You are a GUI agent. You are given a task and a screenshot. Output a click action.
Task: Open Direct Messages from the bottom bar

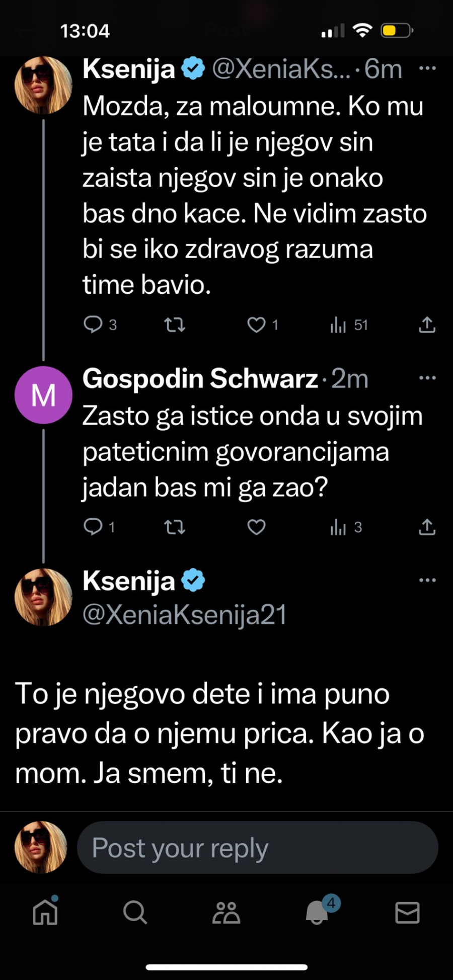click(409, 913)
